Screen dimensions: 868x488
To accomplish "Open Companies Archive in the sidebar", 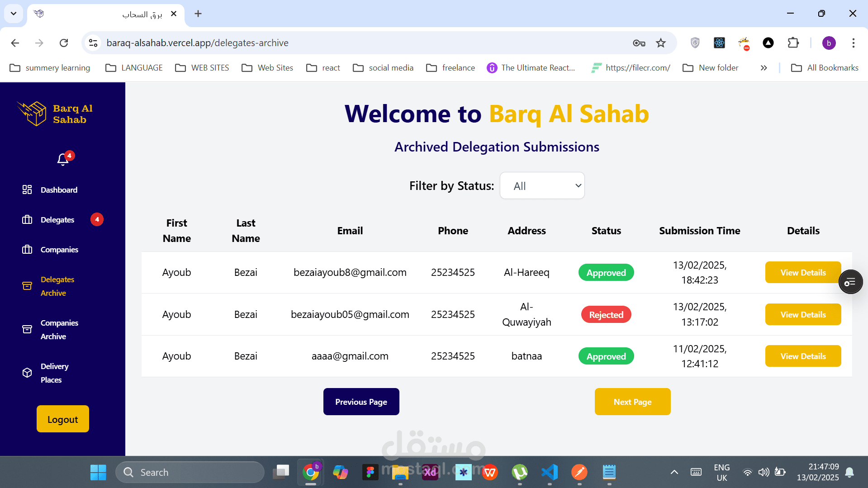I will [59, 330].
